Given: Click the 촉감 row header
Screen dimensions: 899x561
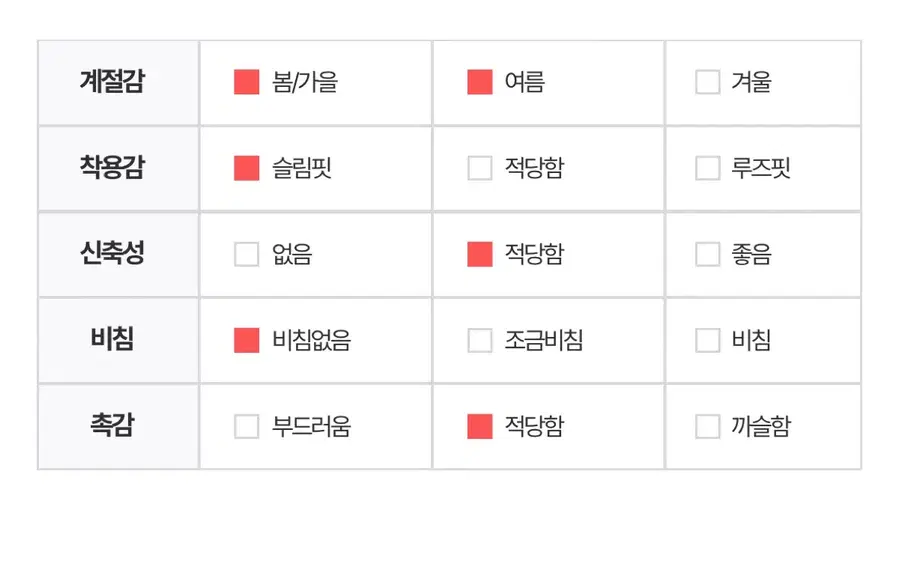Looking at the screenshot, I should pos(112,426).
